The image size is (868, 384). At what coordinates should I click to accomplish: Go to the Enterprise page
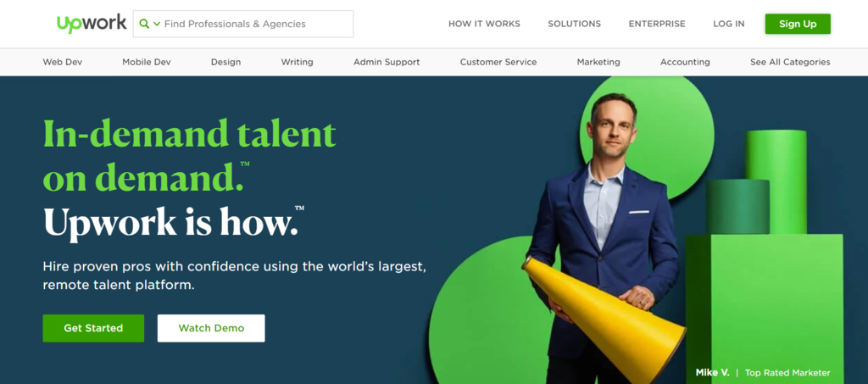(x=657, y=24)
